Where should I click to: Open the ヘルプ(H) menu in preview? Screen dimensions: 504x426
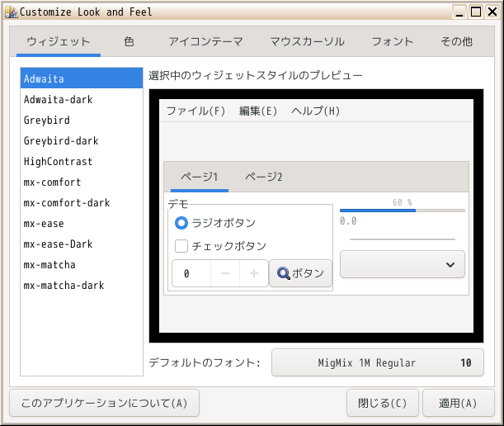click(315, 111)
